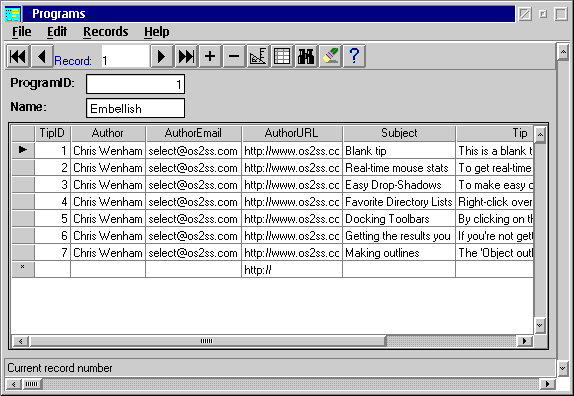Click the Programs window system menu icon

click(x=13, y=14)
